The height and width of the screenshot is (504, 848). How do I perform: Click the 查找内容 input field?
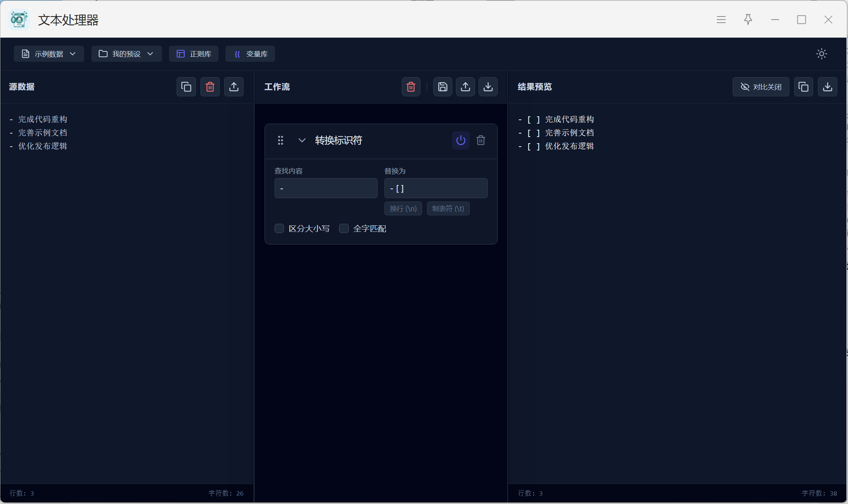[x=326, y=188]
